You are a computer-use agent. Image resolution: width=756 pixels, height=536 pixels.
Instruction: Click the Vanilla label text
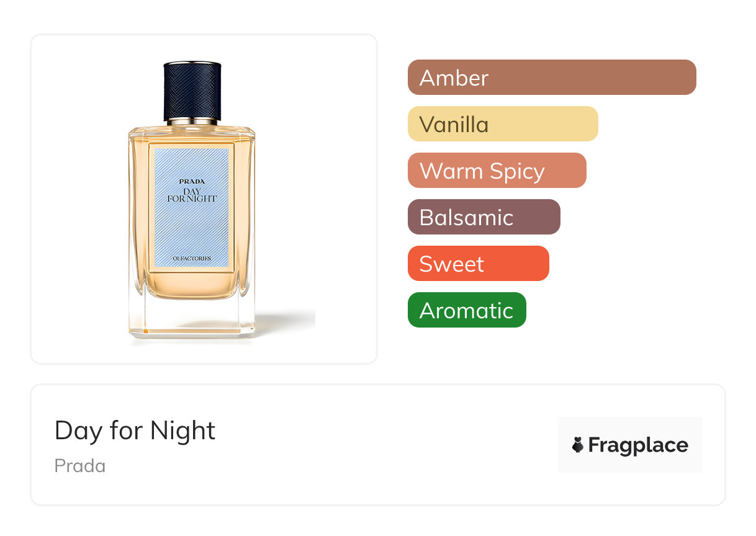[x=454, y=124]
